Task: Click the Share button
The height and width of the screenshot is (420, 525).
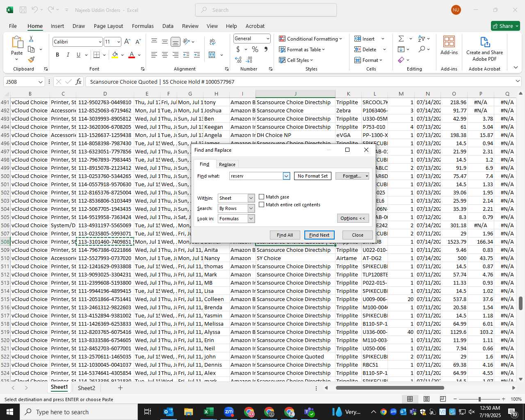Action: tap(505, 26)
